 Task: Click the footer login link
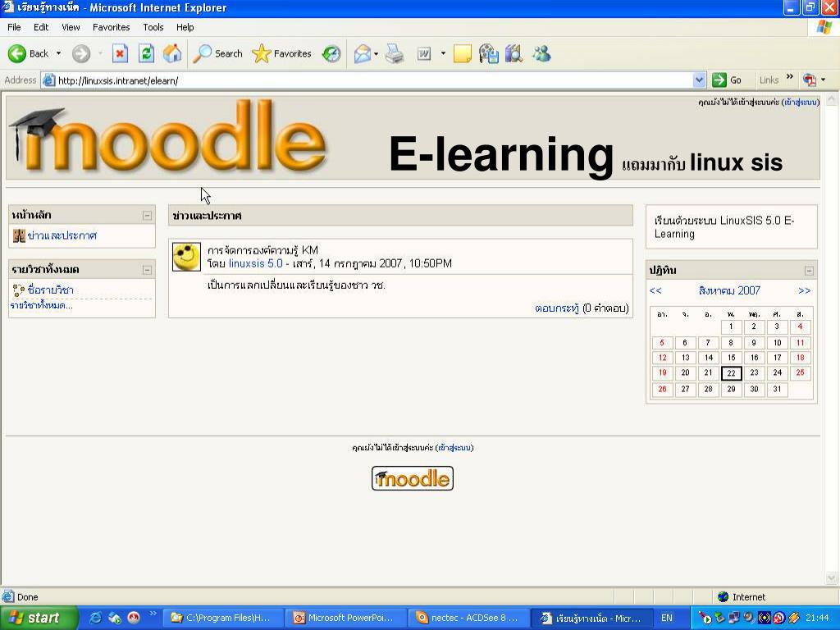tap(454, 447)
